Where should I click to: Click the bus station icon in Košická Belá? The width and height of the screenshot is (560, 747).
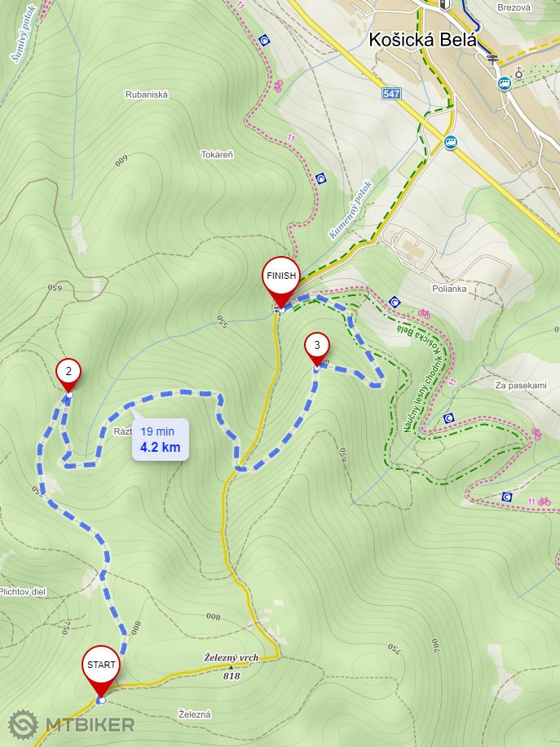[x=505, y=84]
